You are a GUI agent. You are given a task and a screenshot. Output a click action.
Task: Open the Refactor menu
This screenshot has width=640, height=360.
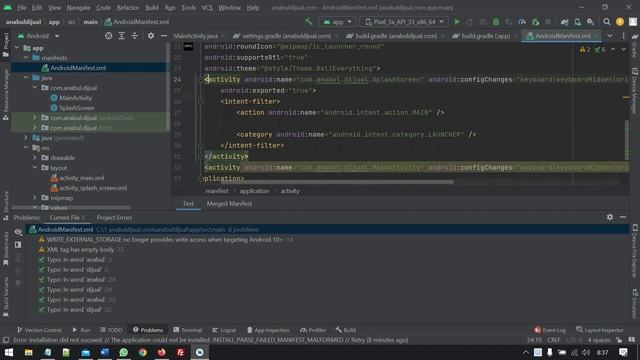[x=128, y=8]
